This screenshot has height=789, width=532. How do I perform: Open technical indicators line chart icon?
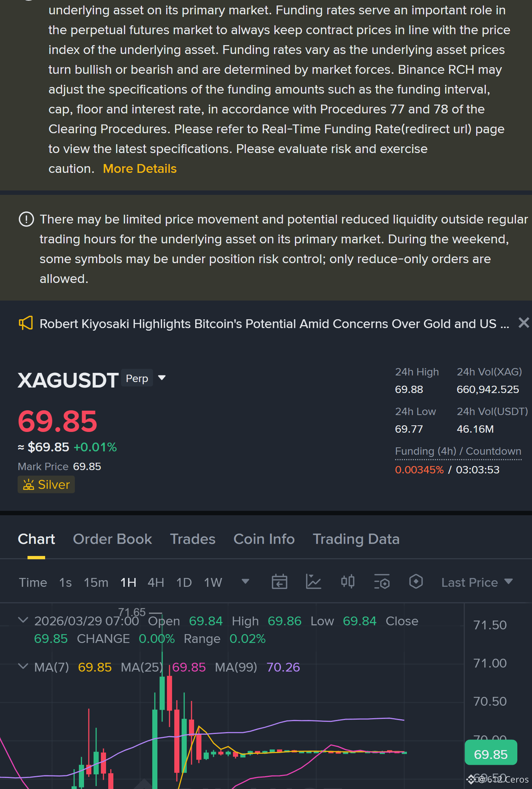pyautogui.click(x=313, y=582)
